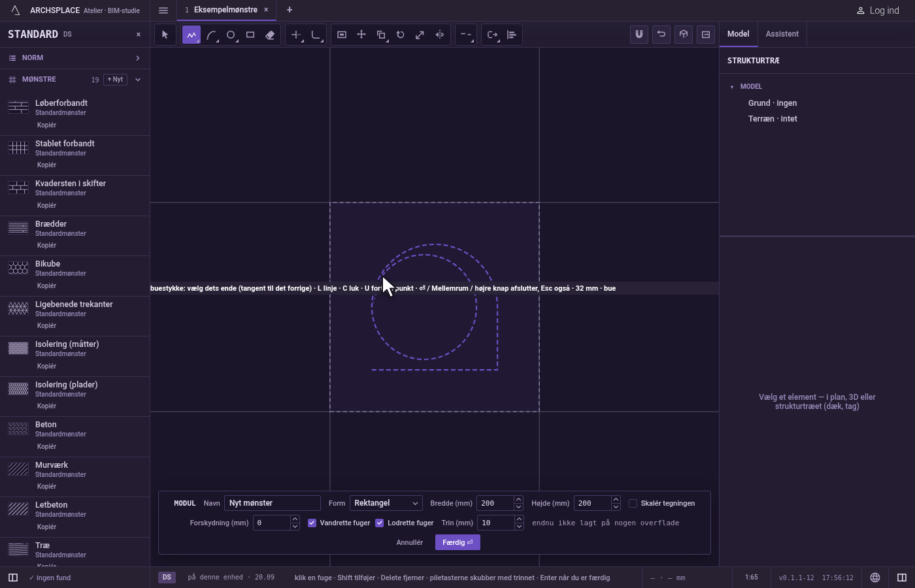This screenshot has width=915, height=588.
Task: Activate the rotate tool
Action: tap(401, 35)
